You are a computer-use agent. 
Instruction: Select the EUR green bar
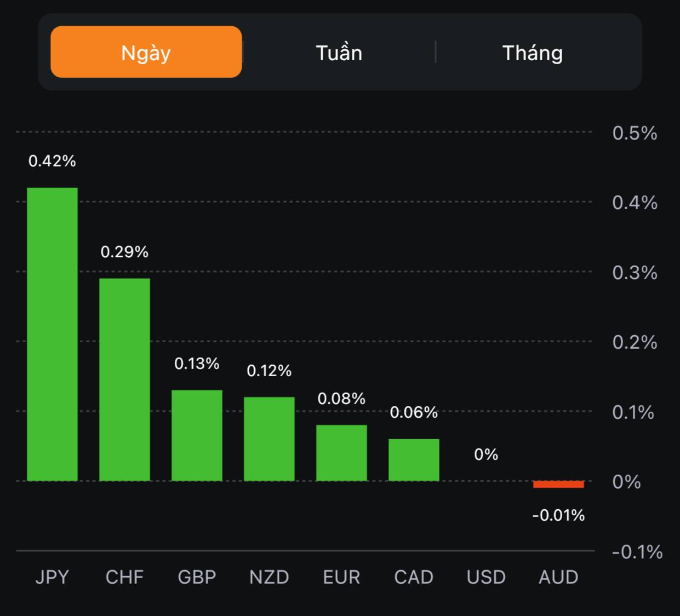(341, 453)
